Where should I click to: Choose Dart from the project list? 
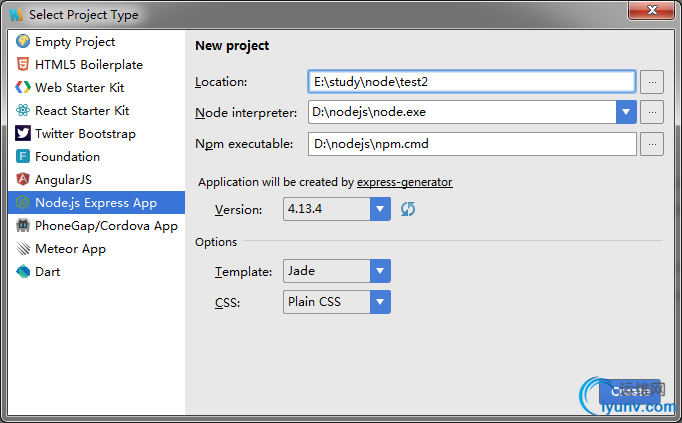click(48, 272)
